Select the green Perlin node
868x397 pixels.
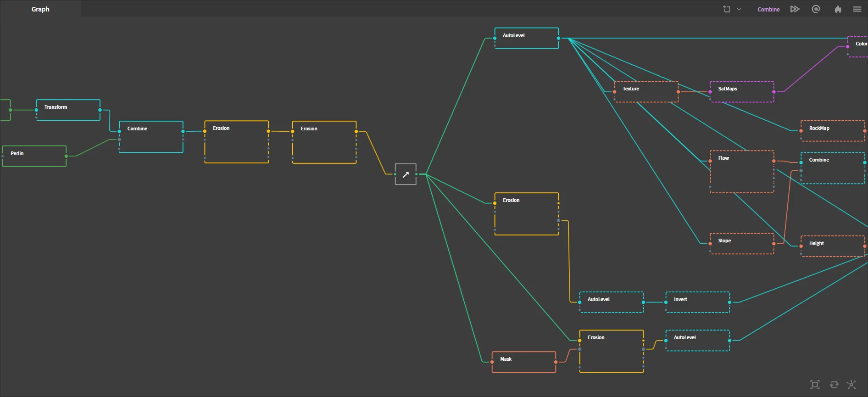point(34,157)
